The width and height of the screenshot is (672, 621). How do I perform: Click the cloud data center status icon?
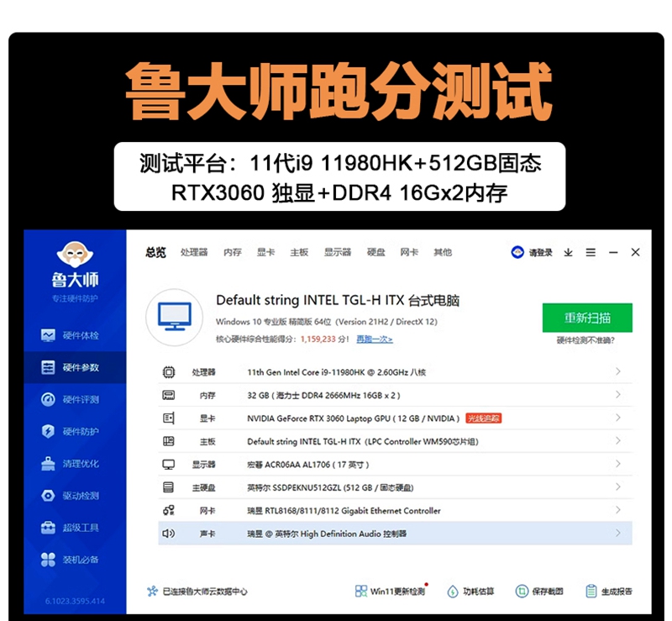[152, 592]
